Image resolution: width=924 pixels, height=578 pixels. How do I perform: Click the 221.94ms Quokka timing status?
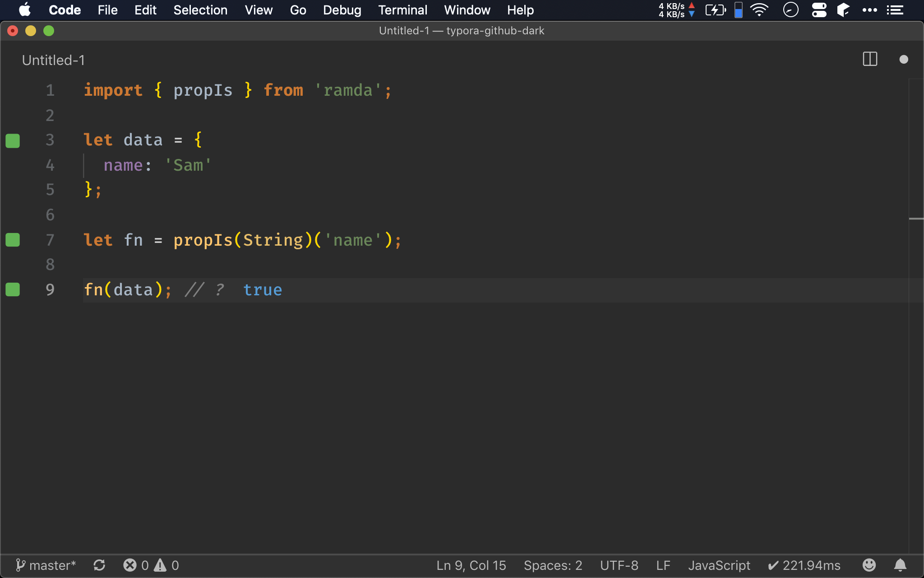coord(804,565)
